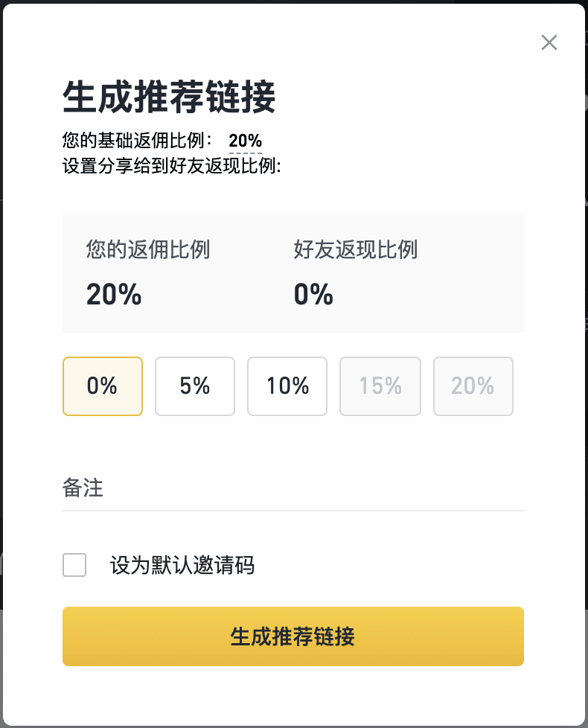Image resolution: width=588 pixels, height=728 pixels.
Task: Click the 生成推荐链接 dialog heading
Action: point(170,98)
